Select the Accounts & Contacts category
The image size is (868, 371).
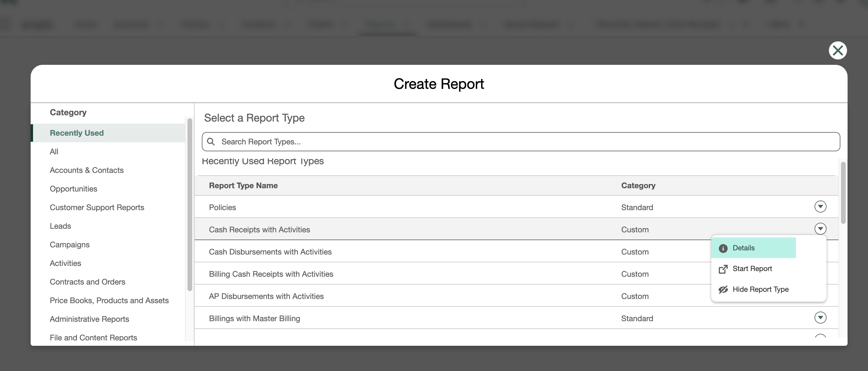[108, 170]
